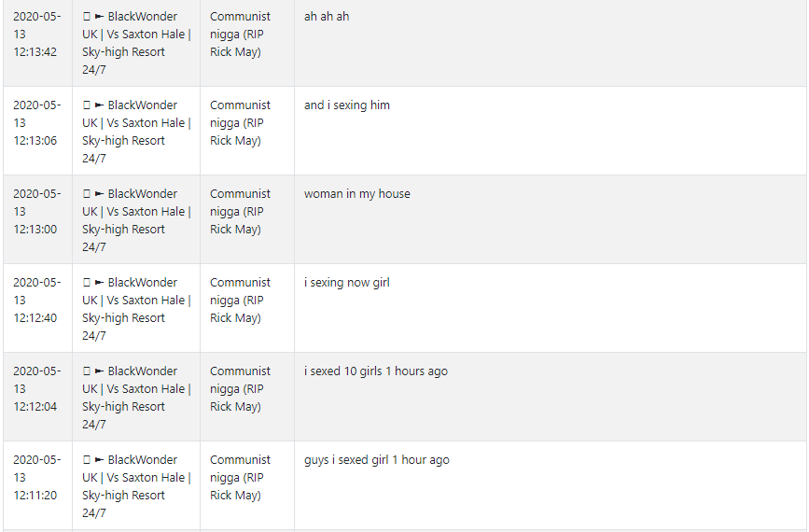
Task: Click the "ah ah ah" message text
Action: coord(327,17)
